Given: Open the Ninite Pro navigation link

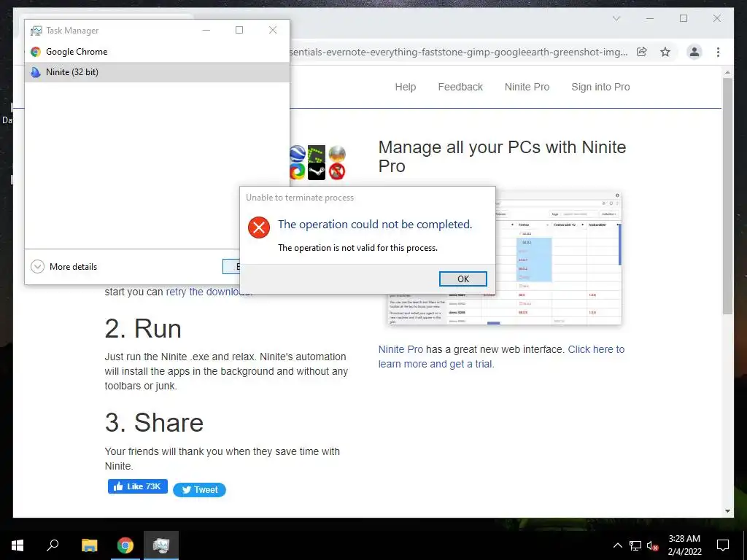Looking at the screenshot, I should pyautogui.click(x=527, y=87).
